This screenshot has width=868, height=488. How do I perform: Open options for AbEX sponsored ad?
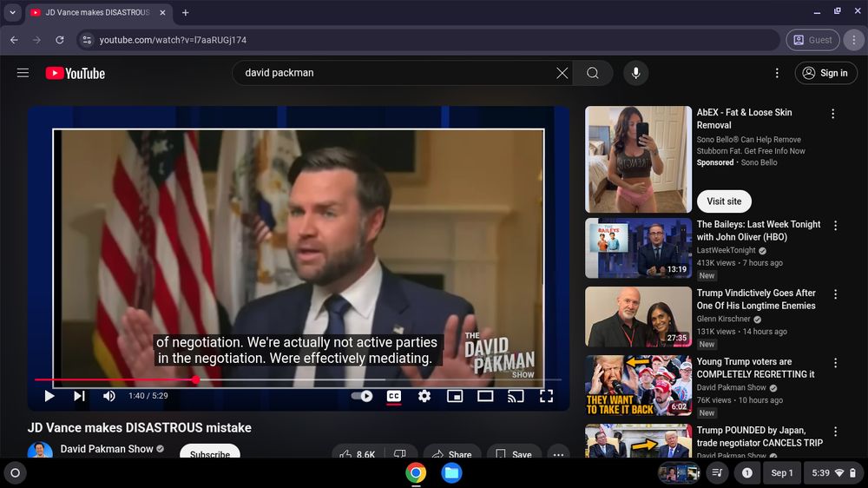point(832,114)
